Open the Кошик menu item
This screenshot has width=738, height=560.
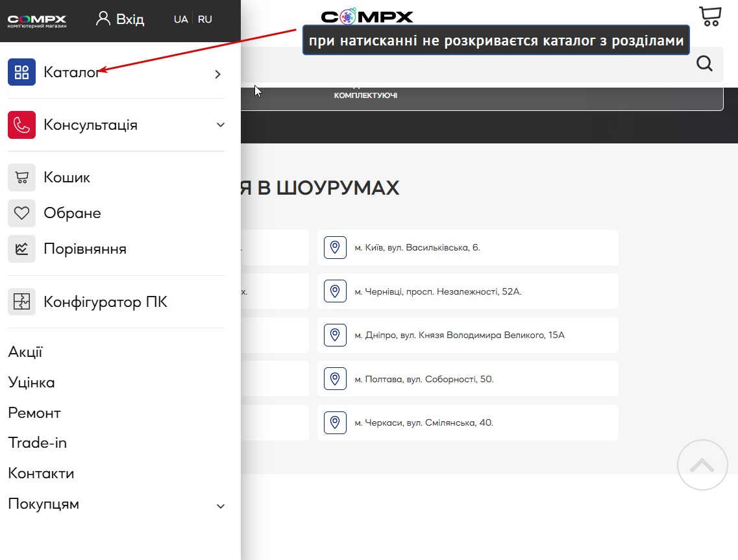tap(67, 177)
